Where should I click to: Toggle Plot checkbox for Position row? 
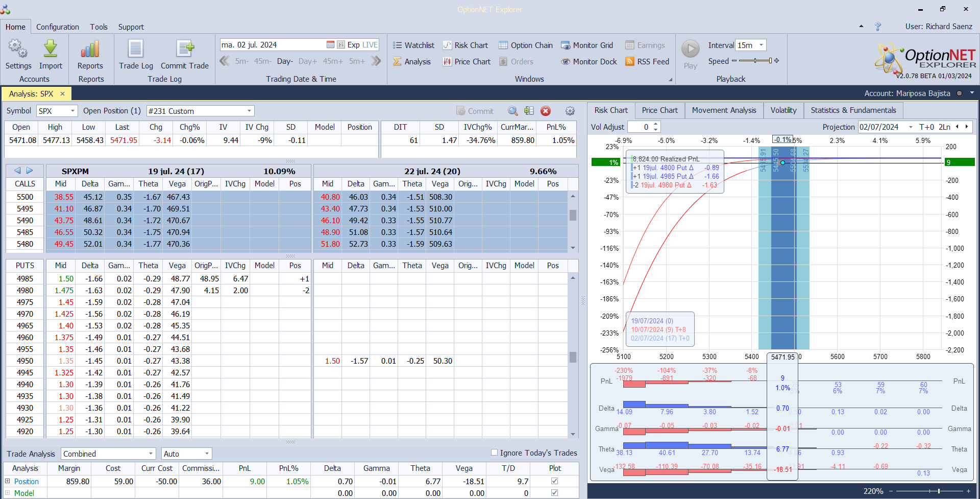pyautogui.click(x=555, y=481)
